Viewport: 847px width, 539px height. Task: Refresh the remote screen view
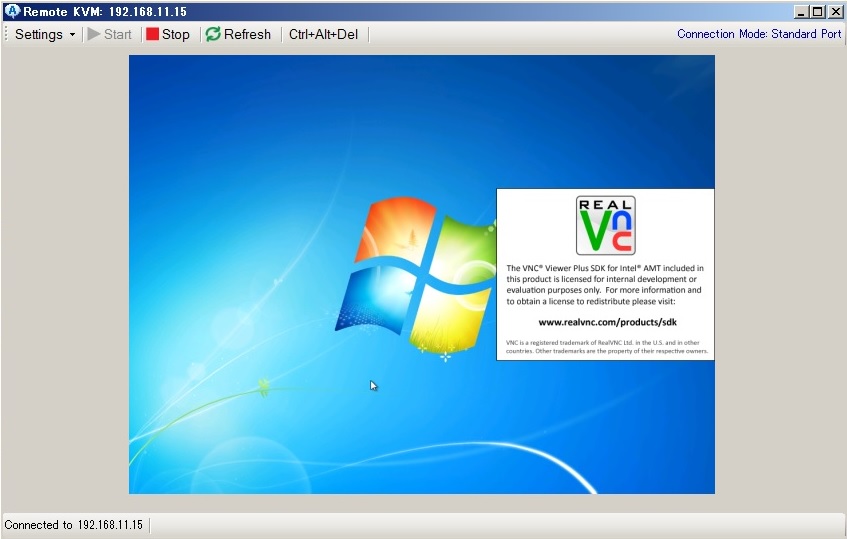click(x=238, y=35)
